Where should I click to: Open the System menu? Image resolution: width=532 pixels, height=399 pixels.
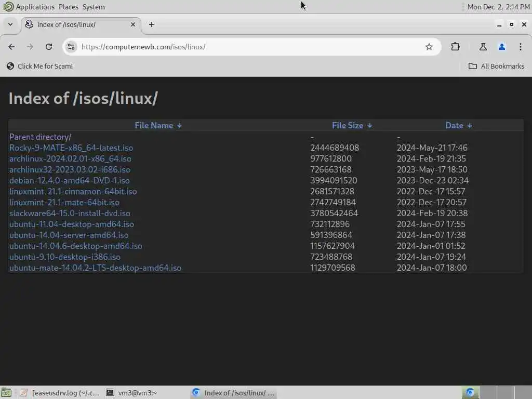pyautogui.click(x=94, y=7)
